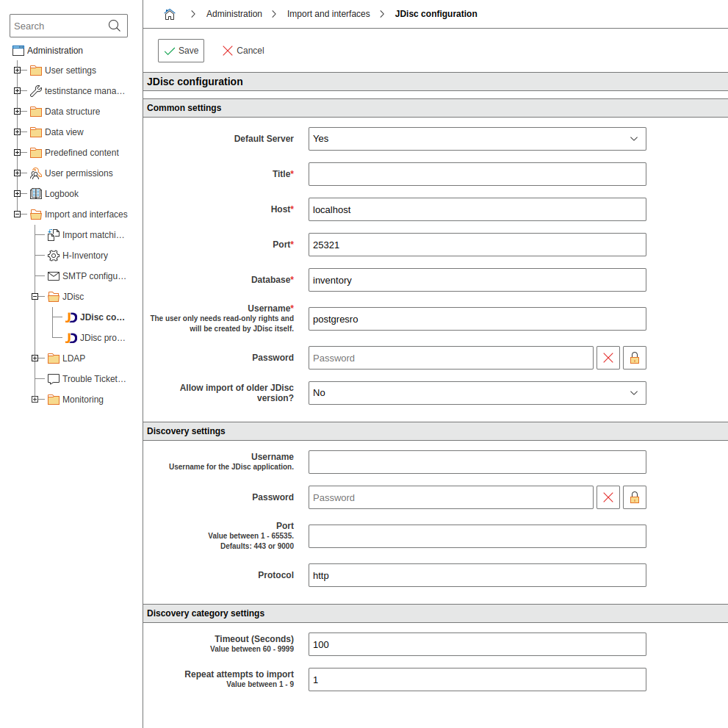
Task: Click the common settings Password field
Action: 451,358
